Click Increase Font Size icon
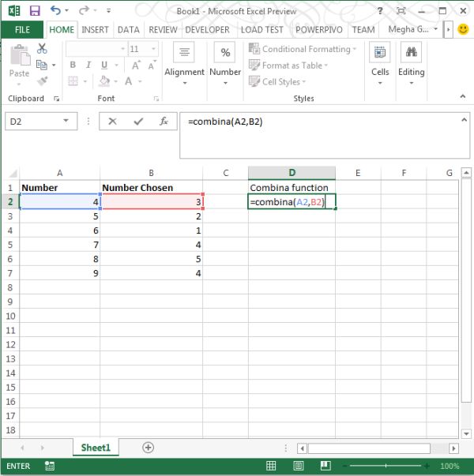The image size is (474, 476). pos(136,65)
